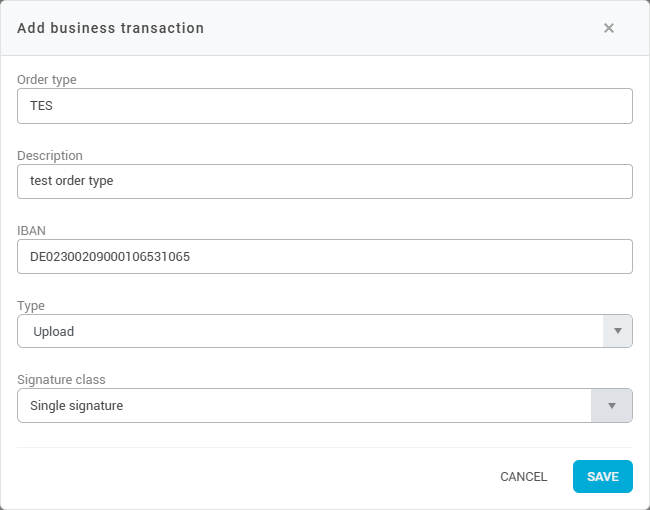Click the Description field label
The width and height of the screenshot is (650, 510).
click(x=50, y=155)
